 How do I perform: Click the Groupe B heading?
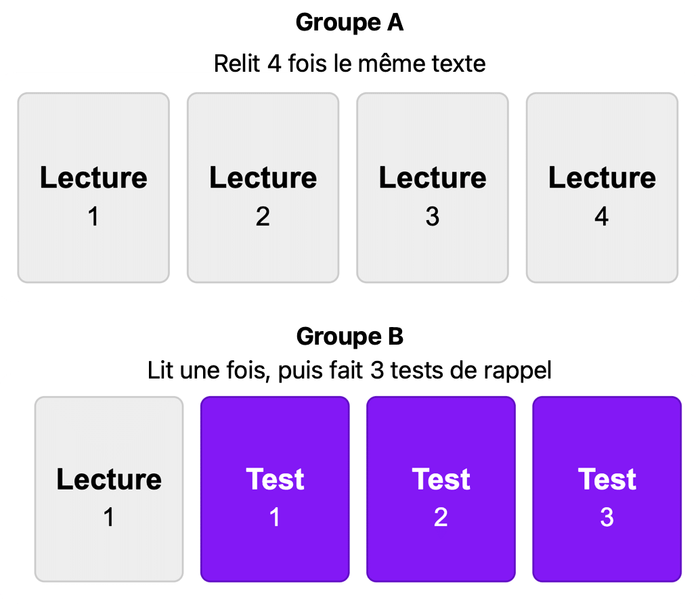[x=349, y=337]
